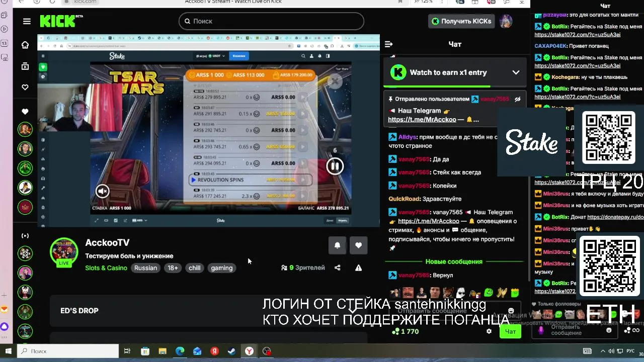Open Outlook from the taskbar
644x362 pixels.
click(197, 351)
